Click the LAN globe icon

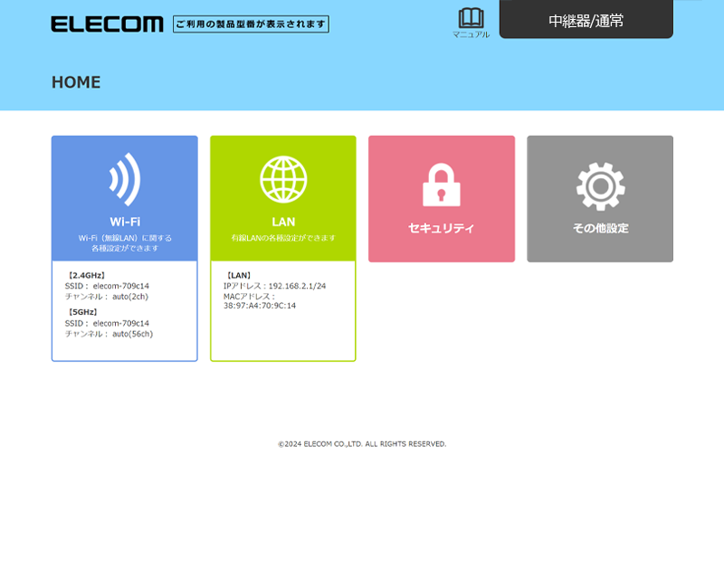click(x=283, y=179)
